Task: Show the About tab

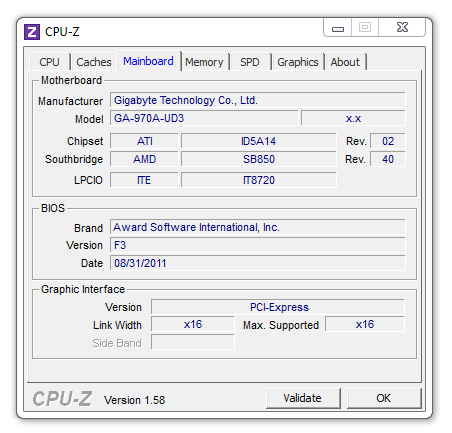Action: 345,62
